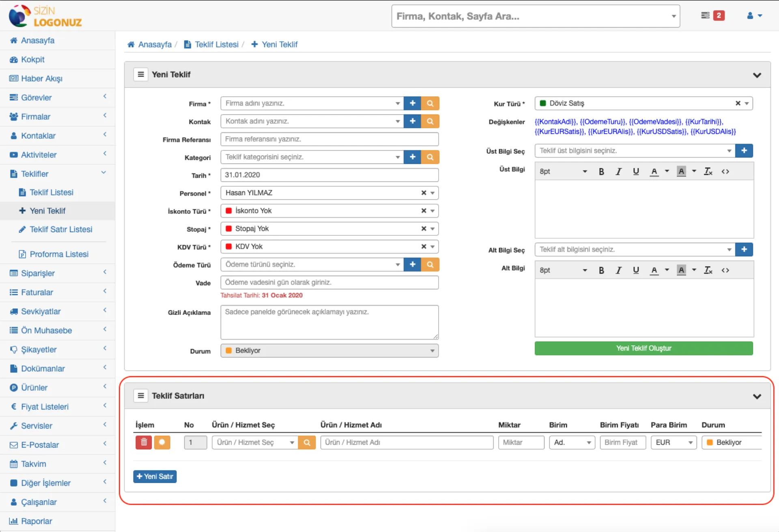
Task: Expand Faturalar sidebar menu
Action: point(58,292)
